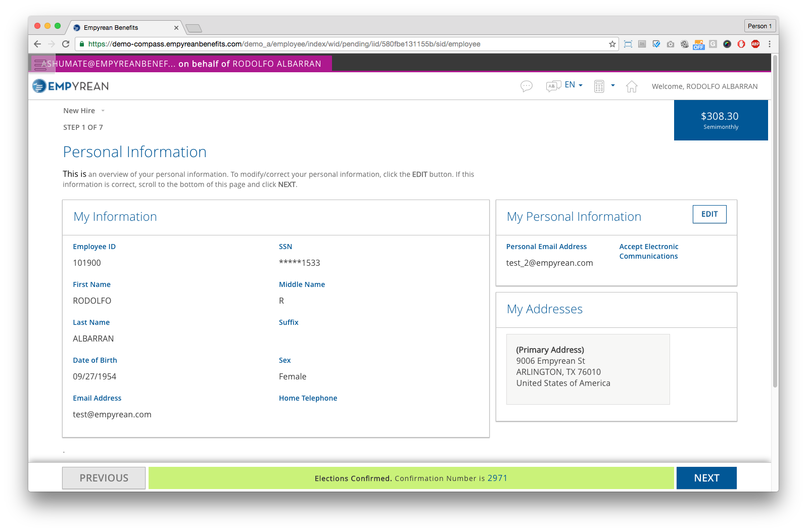Click the email test_2@empyrean.com

point(549,263)
